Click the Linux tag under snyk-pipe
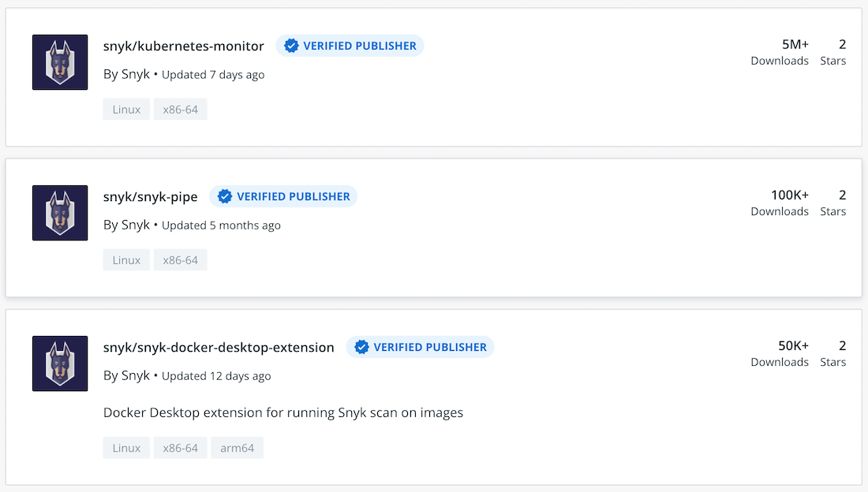The width and height of the screenshot is (868, 492). (126, 260)
